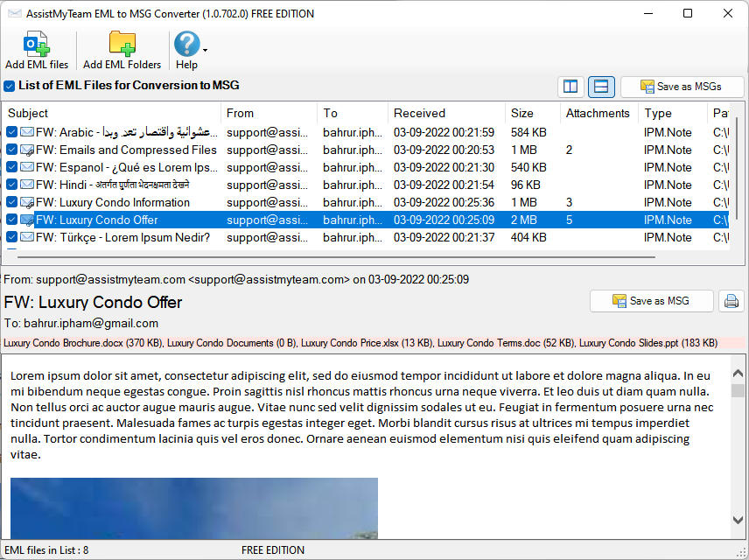Screen dimensions: 749x560
Task: Switch to horizontal split layout view
Action: 601,87
